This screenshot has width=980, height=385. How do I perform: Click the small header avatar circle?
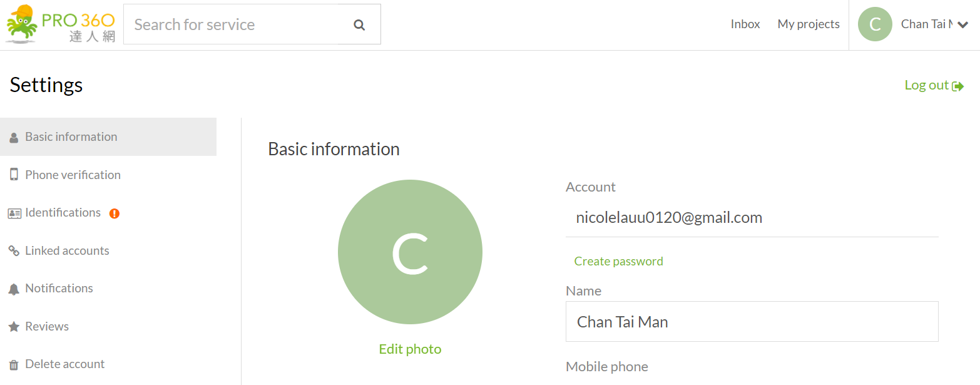pos(874,25)
